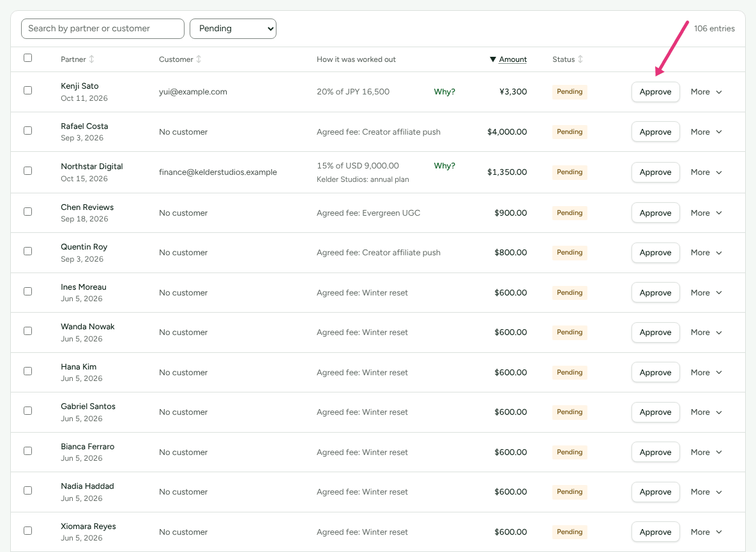The height and width of the screenshot is (552, 756).
Task: Click Why? link for Kenji Sato
Action: tap(444, 91)
